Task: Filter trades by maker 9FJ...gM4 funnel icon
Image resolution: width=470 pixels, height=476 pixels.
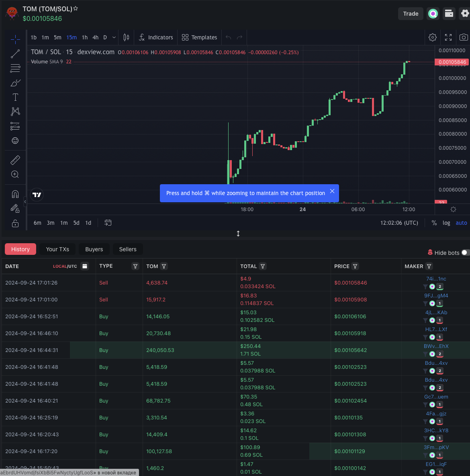Action: [x=425, y=303]
